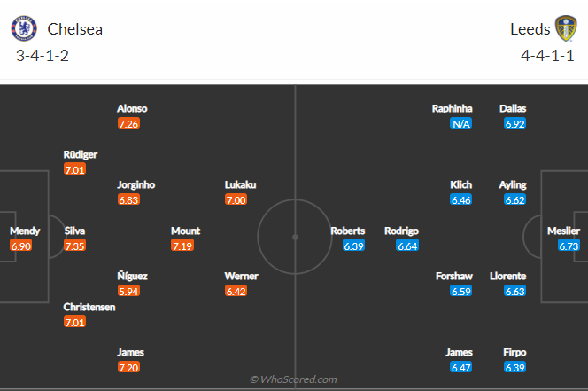588x391 pixels.
Task: Click Lukaku's 7.00 rating badge
Action: (x=236, y=199)
